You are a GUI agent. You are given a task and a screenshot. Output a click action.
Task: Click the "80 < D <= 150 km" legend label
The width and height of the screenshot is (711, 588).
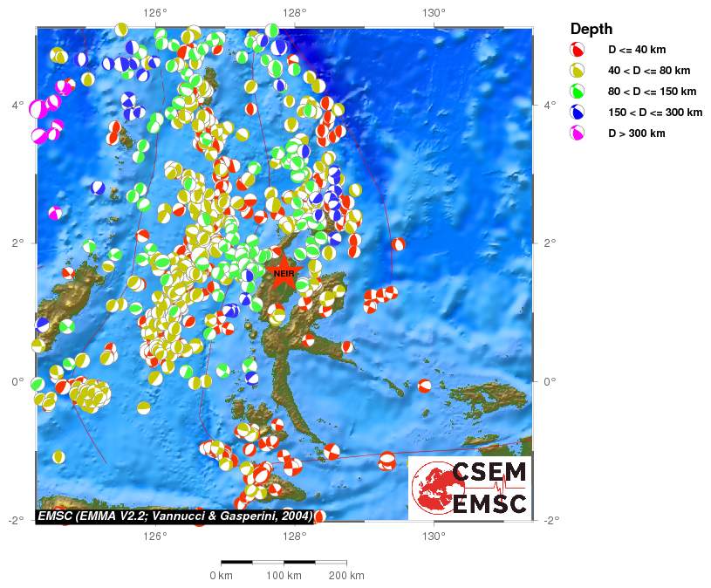(652, 92)
